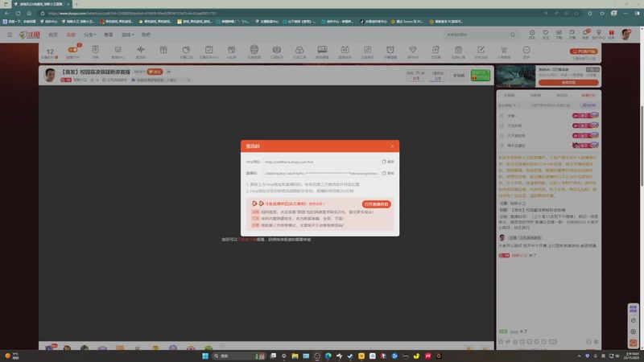Image resolution: width=644 pixels, height=362 pixels.
Task: Switch to the first online ranking tab
Action: click(x=510, y=95)
